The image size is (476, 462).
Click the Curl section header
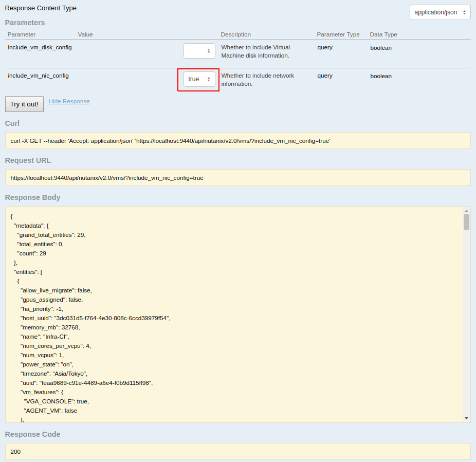click(x=12, y=123)
